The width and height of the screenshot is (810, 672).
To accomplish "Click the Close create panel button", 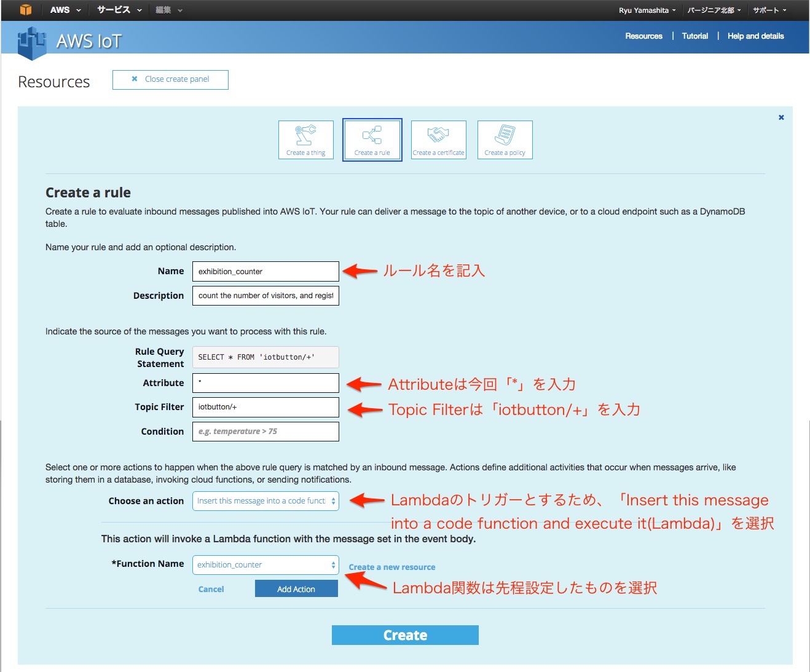I will coord(170,80).
